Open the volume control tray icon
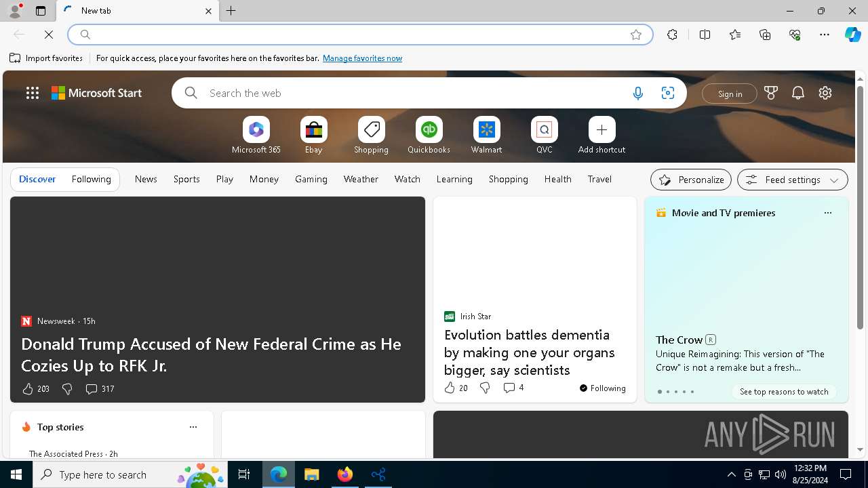 pyautogui.click(x=780, y=474)
